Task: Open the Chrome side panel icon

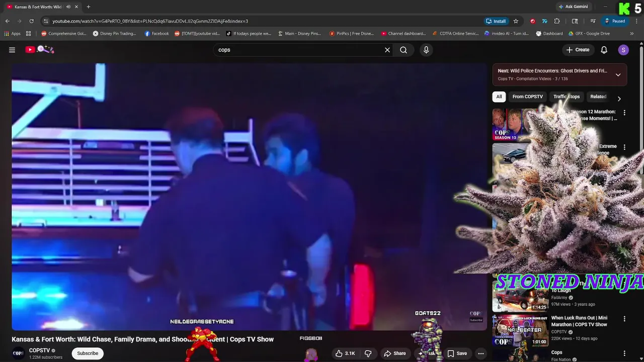Action: (x=575, y=21)
